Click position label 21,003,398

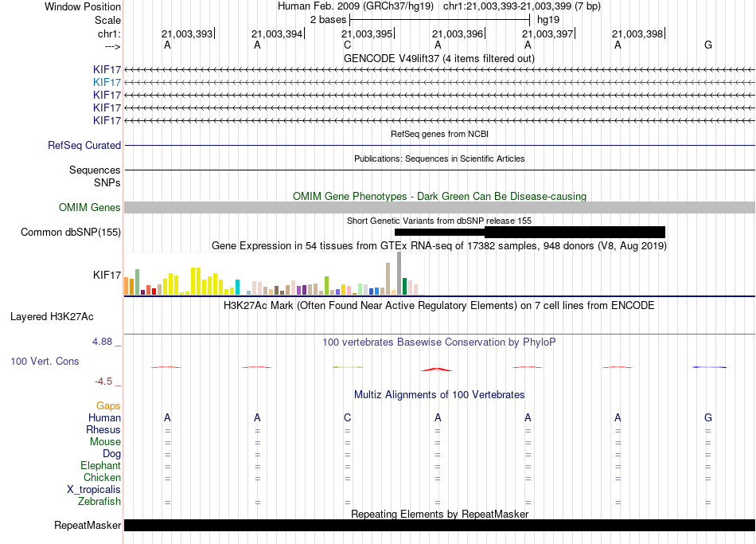point(637,33)
